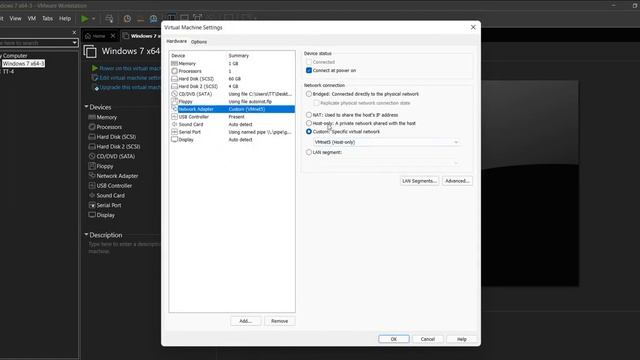The height and width of the screenshot is (360, 640).
Task: Select the NAT radio button
Action: 309,115
